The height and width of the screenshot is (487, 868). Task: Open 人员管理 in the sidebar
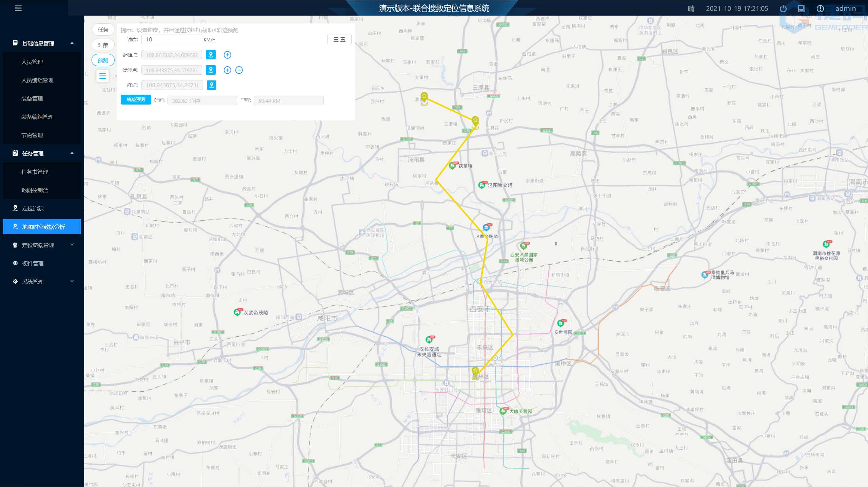(32, 62)
